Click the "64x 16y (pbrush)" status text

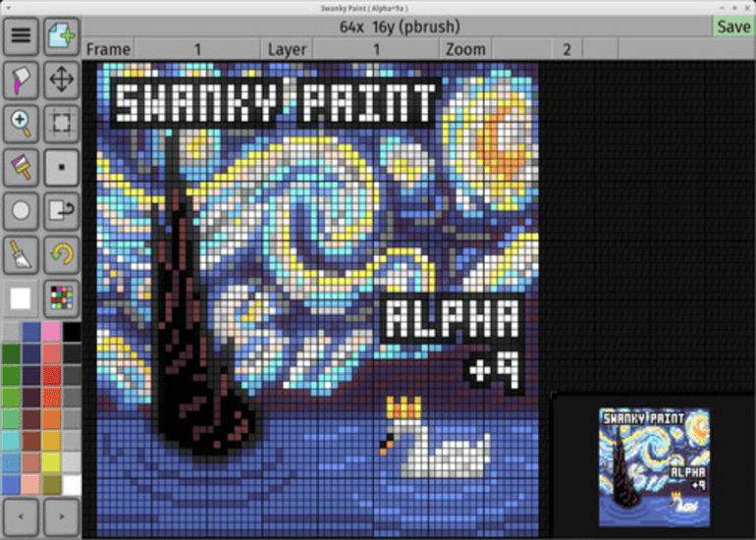click(x=400, y=27)
